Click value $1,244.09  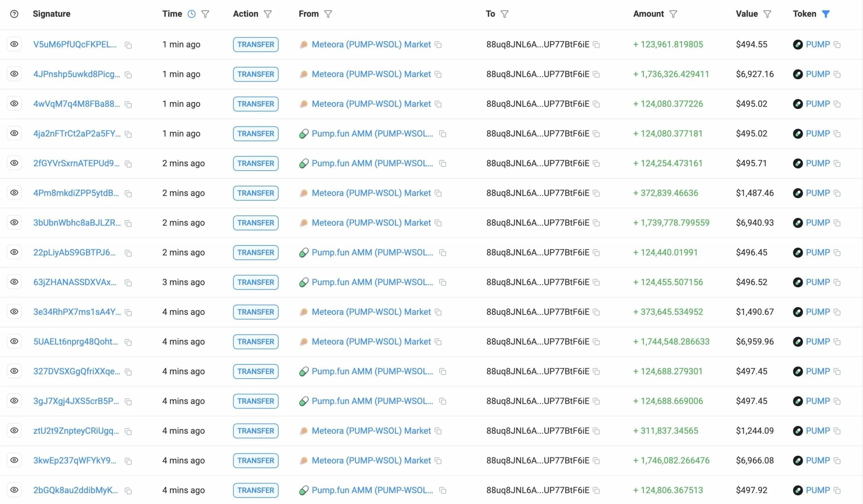pyautogui.click(x=755, y=431)
